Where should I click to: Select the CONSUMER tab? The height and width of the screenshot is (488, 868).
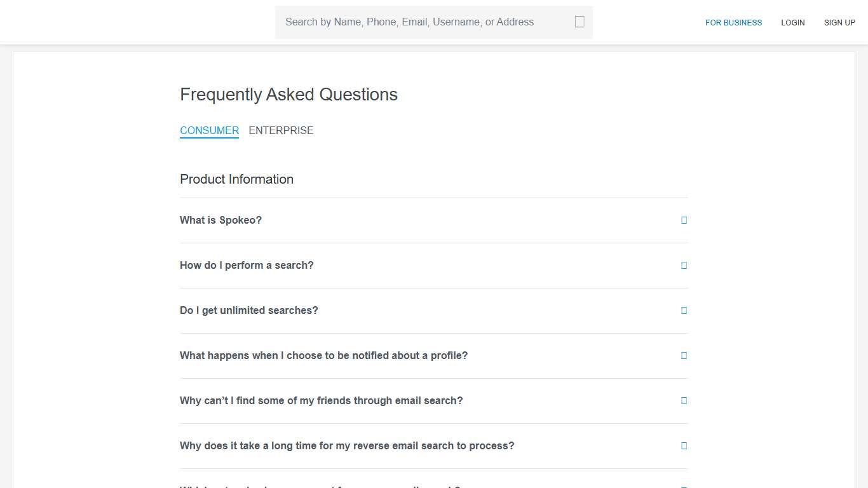209,130
